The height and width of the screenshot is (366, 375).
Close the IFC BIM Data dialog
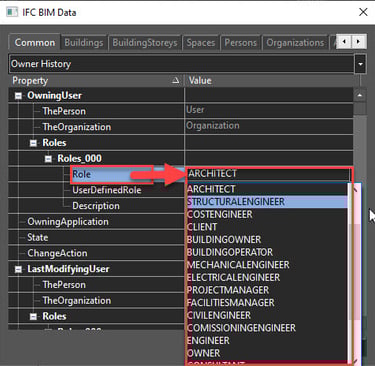click(363, 12)
